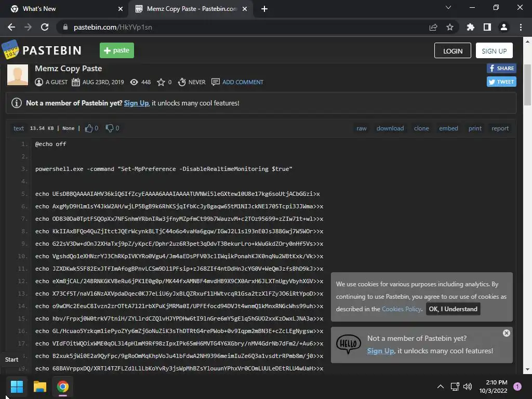Tweet this paste
The width and height of the screenshot is (532, 399).
coord(501,82)
